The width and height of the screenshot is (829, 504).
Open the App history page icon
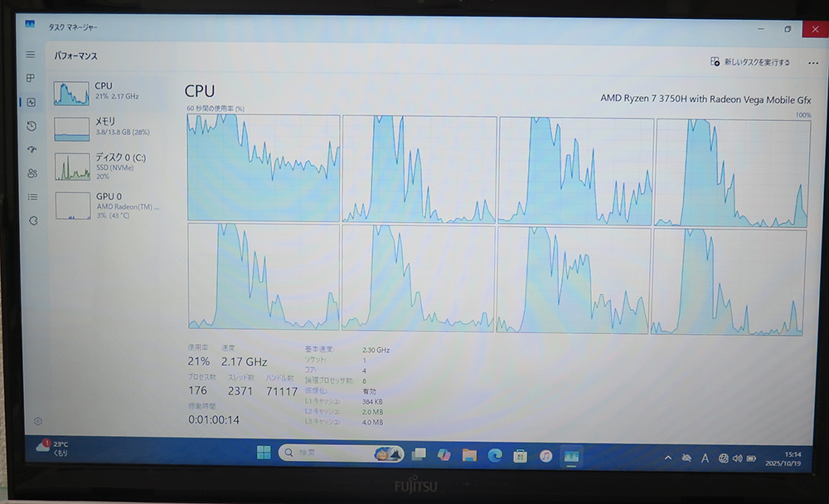pyautogui.click(x=32, y=126)
